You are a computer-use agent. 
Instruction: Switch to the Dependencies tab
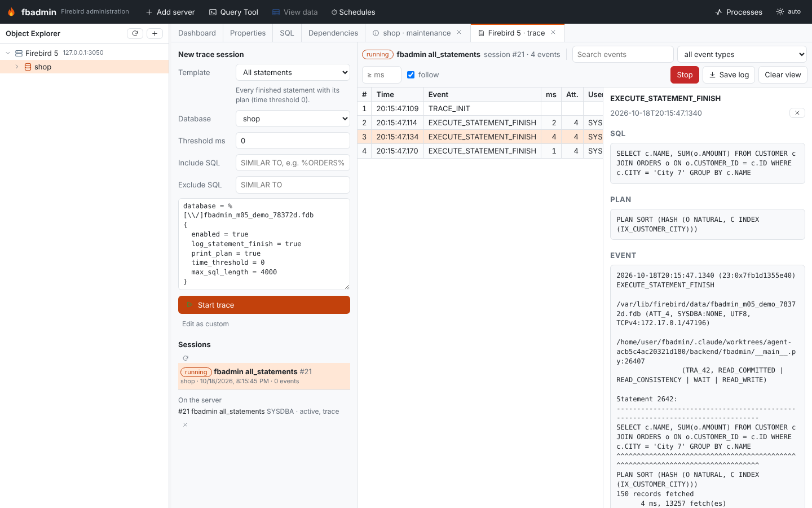point(333,33)
